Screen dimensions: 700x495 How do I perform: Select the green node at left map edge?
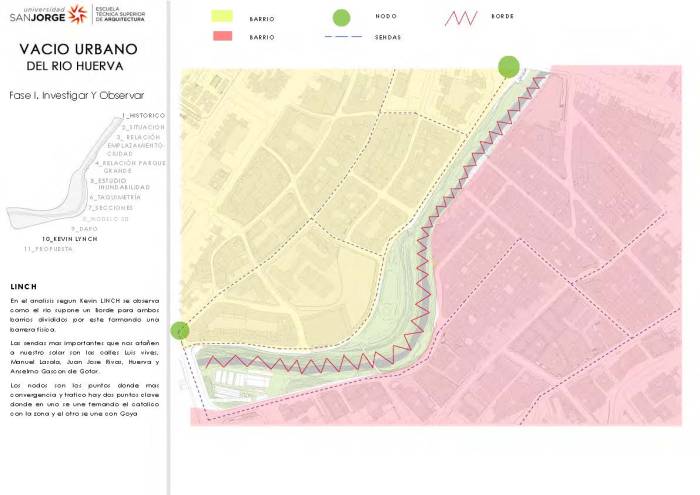(180, 330)
